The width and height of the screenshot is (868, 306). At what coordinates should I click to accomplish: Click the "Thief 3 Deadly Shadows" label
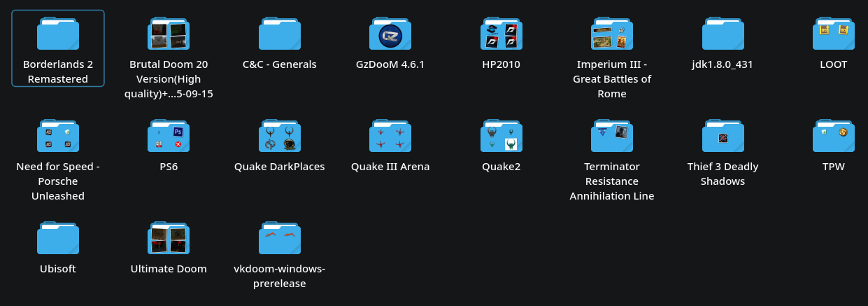[723, 174]
